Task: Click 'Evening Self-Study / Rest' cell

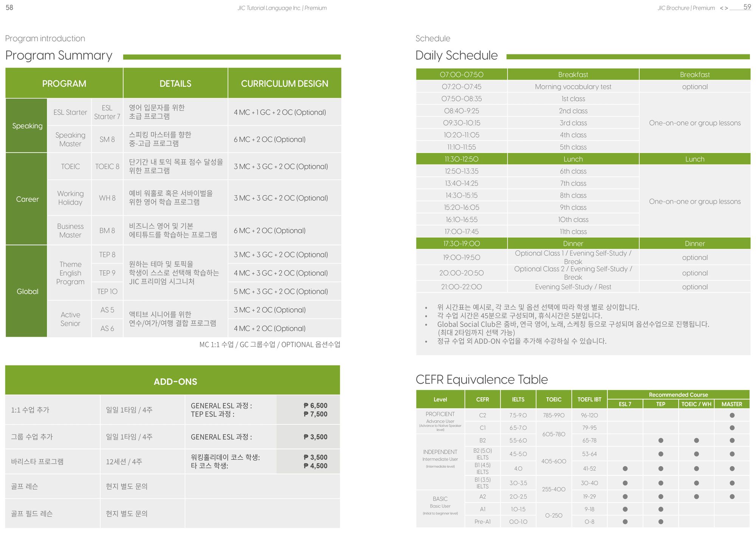Action: pyautogui.click(x=573, y=287)
